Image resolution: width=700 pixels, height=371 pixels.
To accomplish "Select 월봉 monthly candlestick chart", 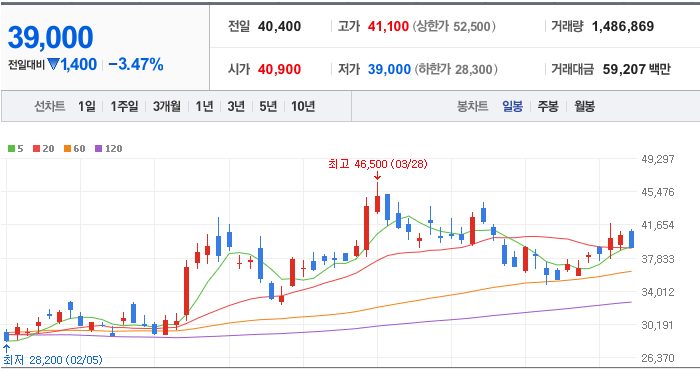I will [x=584, y=106].
